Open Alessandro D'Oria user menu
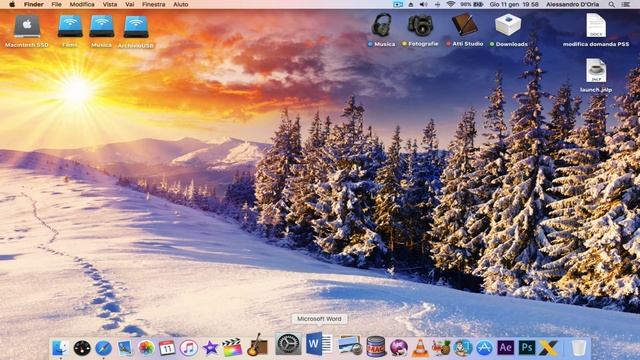The image size is (640, 360). coord(573,4)
